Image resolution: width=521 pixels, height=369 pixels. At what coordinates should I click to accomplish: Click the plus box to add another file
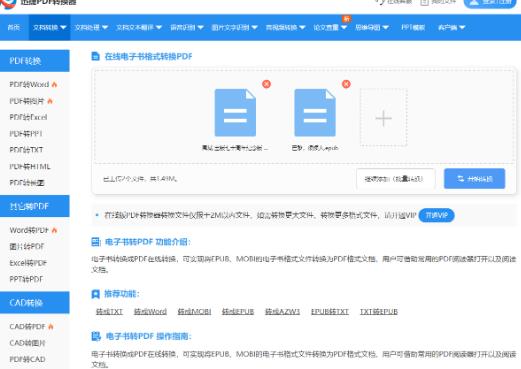tap(383, 118)
